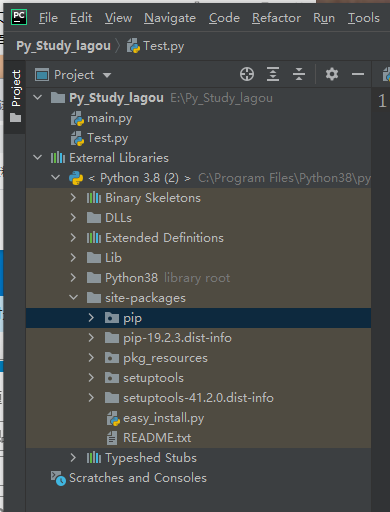Click the DLLs folder icon
This screenshot has width=390, height=512.
[x=94, y=218]
